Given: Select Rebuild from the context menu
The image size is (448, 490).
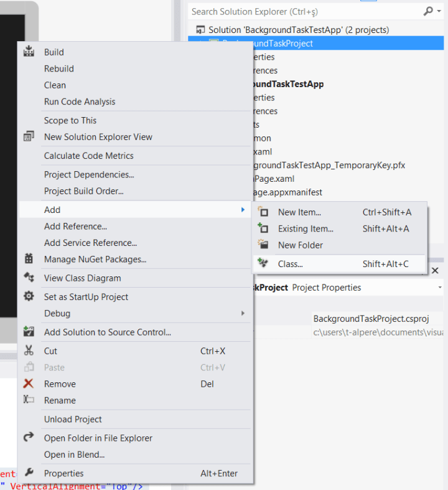Looking at the screenshot, I should (59, 68).
